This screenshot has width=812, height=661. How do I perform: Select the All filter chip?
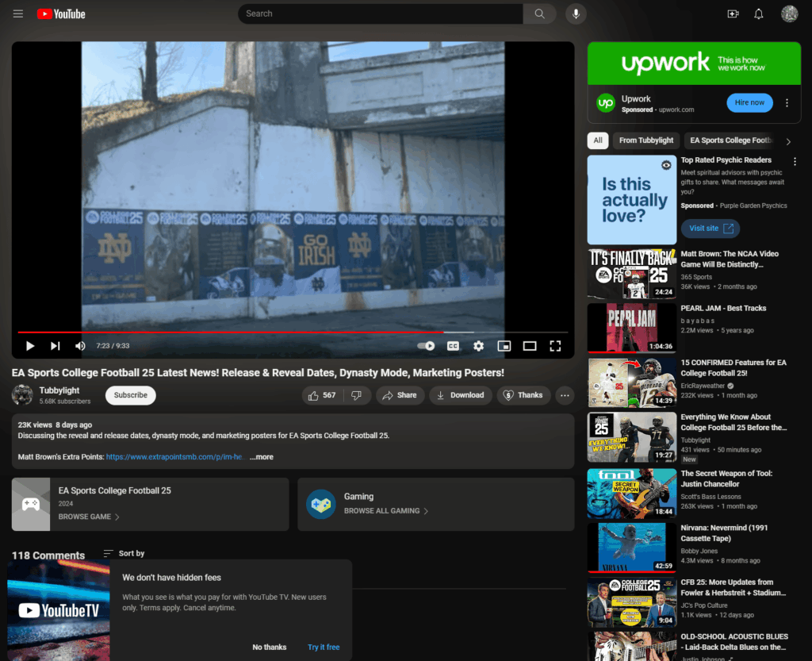(598, 140)
